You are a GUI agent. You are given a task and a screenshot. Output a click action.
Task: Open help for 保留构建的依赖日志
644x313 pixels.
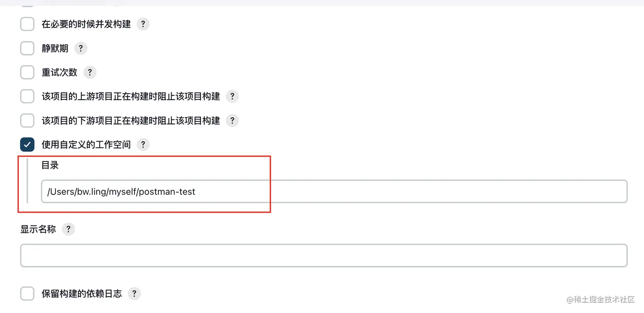click(x=134, y=293)
